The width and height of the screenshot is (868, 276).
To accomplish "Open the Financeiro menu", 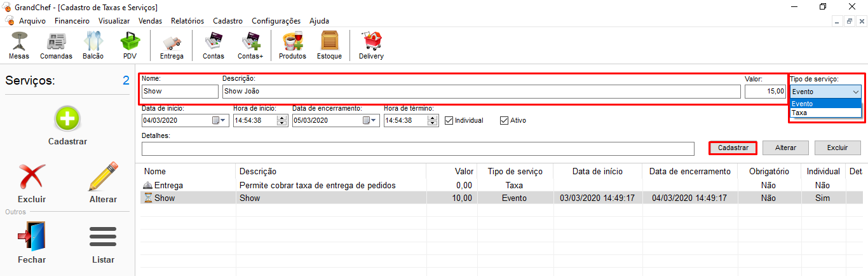I will point(72,21).
